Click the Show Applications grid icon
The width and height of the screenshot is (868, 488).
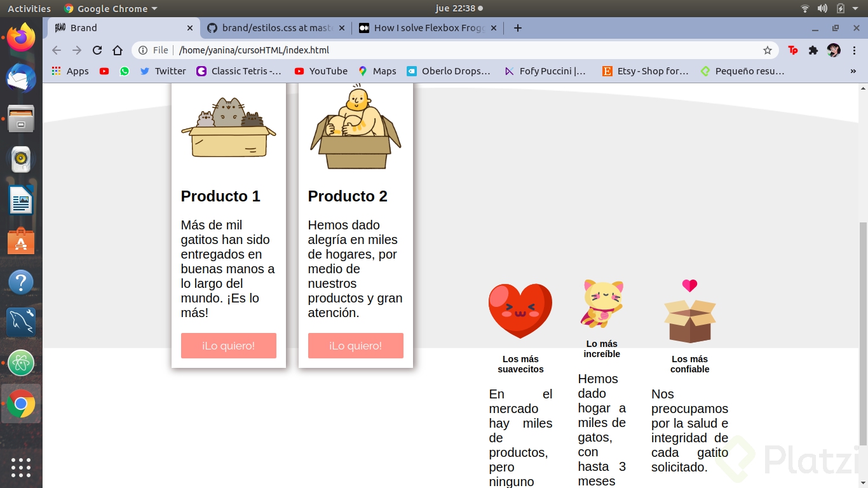(20, 468)
